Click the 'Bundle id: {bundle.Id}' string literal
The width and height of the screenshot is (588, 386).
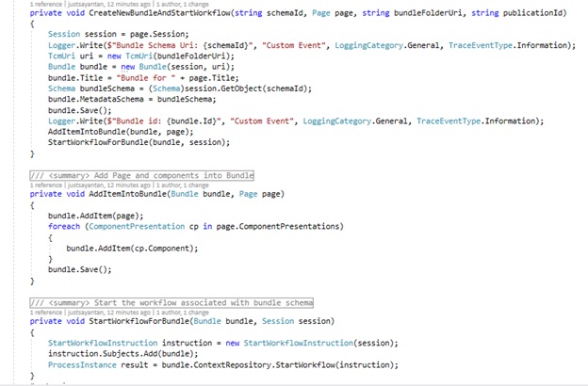pos(166,121)
